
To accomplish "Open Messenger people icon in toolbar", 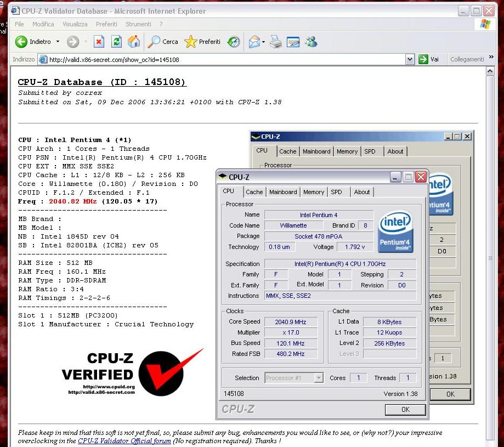I will coord(311,42).
